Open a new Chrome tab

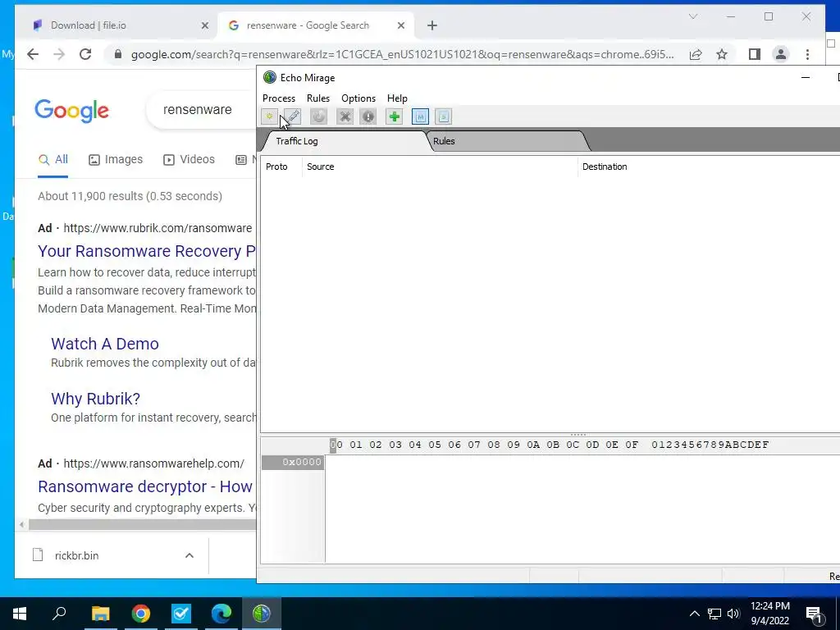point(432,25)
